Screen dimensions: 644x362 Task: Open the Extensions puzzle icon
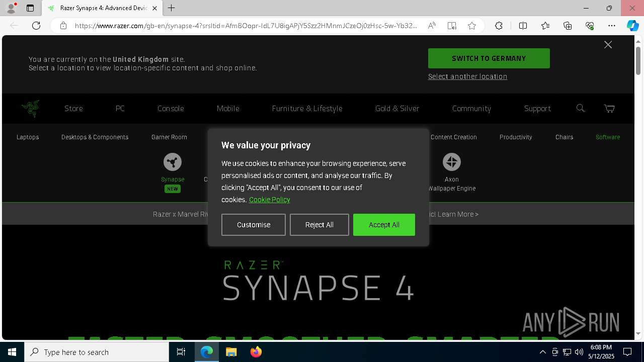499,26
